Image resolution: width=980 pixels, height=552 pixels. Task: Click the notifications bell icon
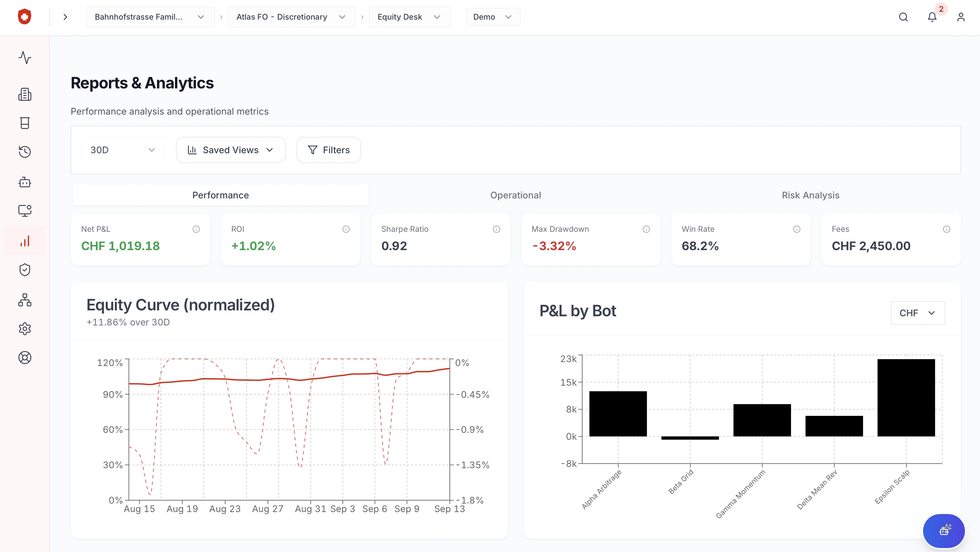[932, 17]
